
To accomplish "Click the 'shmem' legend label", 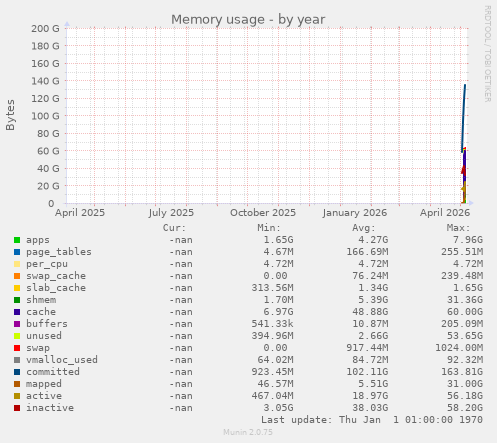I will [41, 300].
